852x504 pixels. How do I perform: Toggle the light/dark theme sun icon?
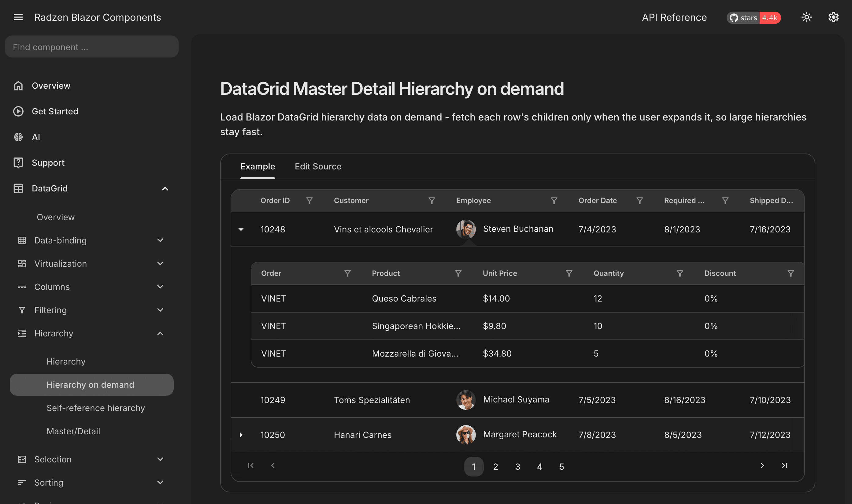point(806,17)
